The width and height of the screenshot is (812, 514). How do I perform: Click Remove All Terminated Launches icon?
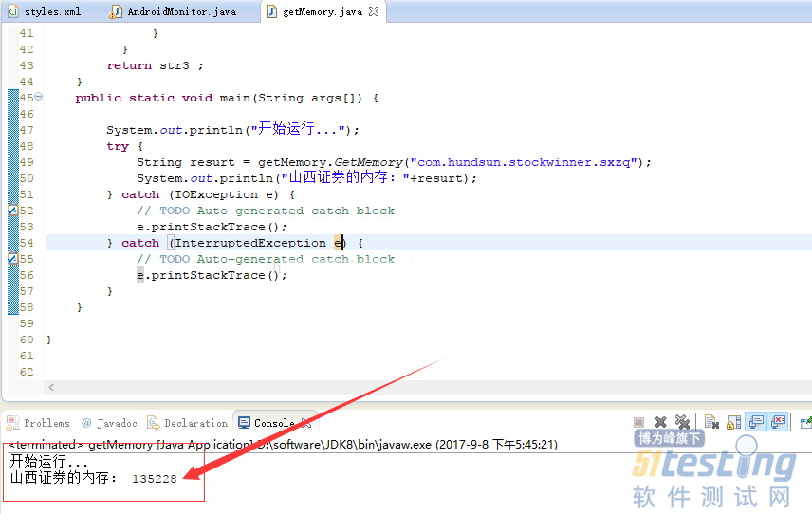pos(681,422)
